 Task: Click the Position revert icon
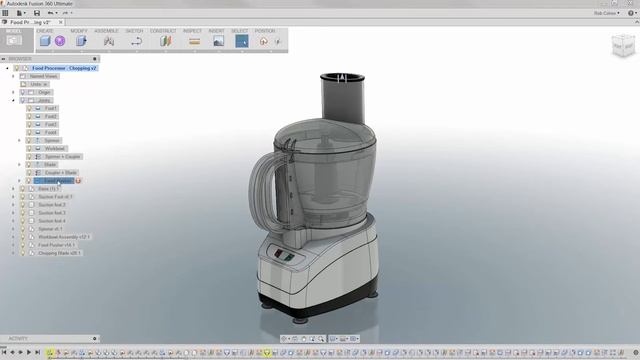(278, 41)
